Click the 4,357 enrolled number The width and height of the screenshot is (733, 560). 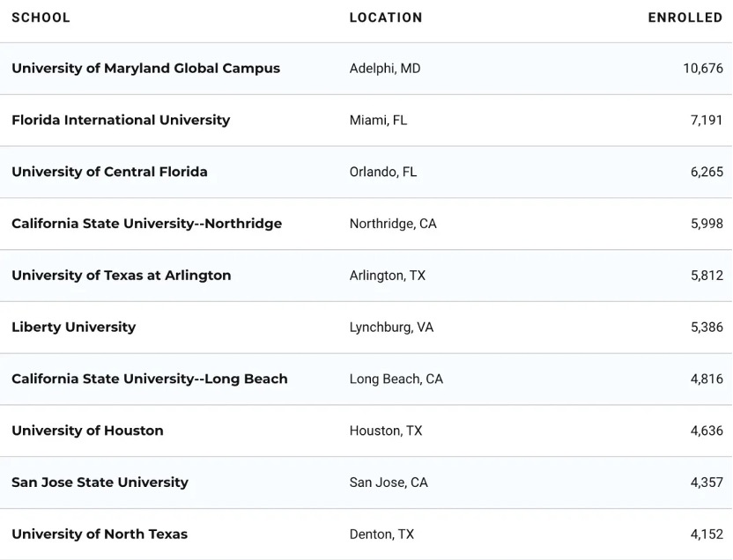707,483
